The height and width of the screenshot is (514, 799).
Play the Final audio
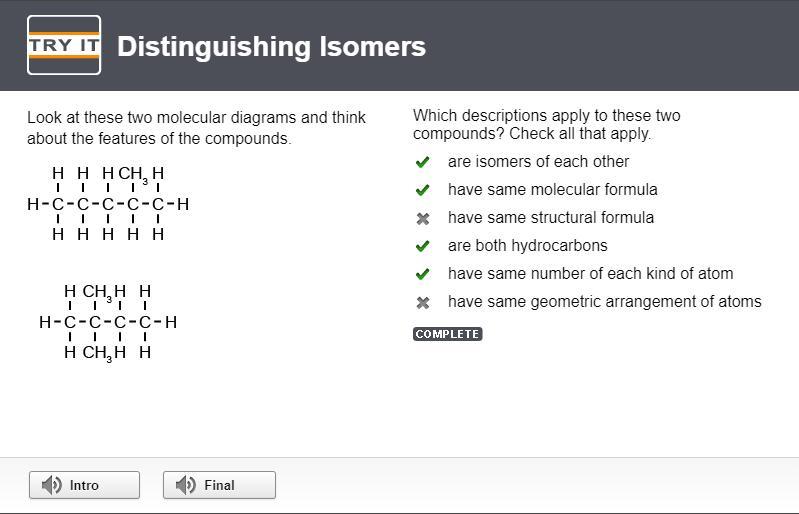pos(219,485)
